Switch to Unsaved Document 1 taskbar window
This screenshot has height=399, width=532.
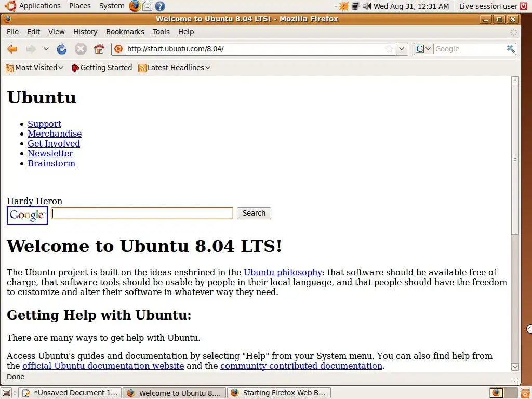coord(70,393)
